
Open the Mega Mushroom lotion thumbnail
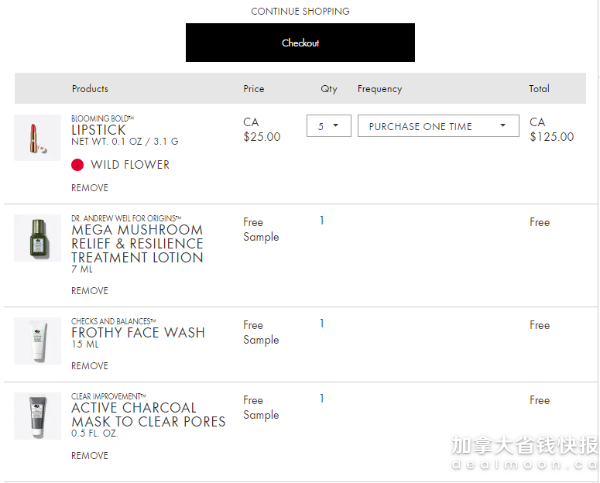pos(38,238)
